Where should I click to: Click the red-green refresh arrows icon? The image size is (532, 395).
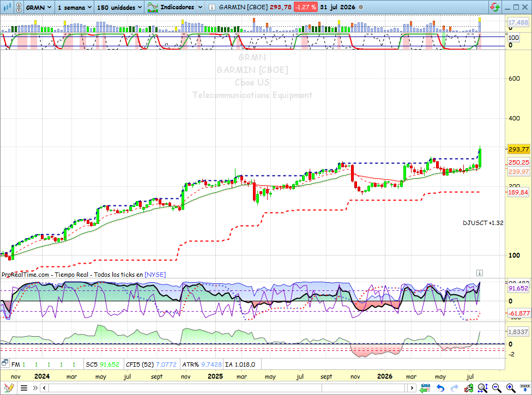coord(495,7)
